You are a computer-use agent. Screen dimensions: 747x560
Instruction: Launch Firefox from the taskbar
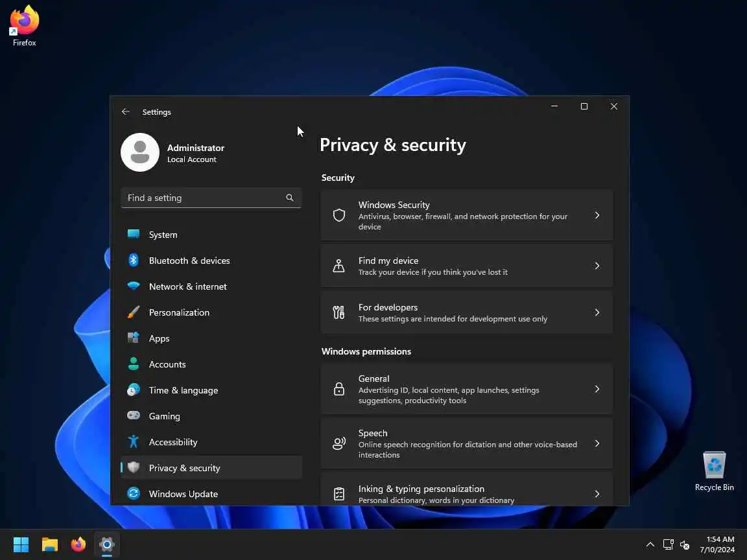[x=78, y=544]
